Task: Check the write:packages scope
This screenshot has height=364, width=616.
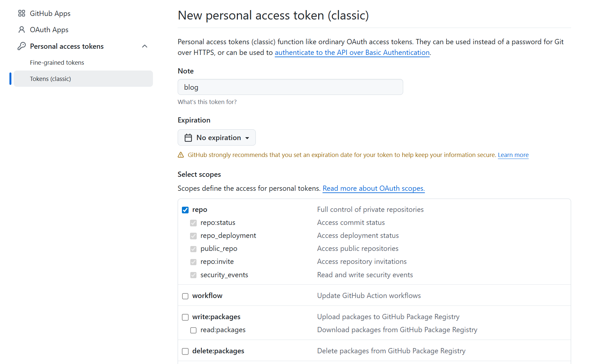Action: pos(185,317)
